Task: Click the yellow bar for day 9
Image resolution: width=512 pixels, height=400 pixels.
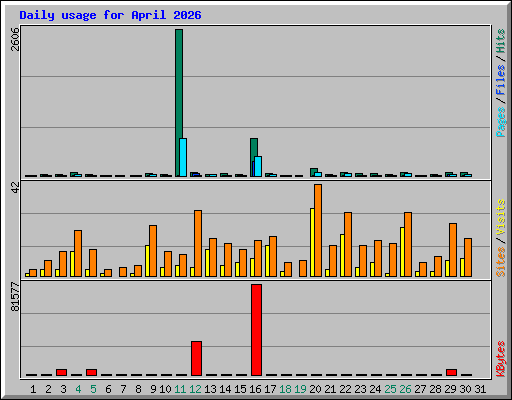Action: click(147, 261)
